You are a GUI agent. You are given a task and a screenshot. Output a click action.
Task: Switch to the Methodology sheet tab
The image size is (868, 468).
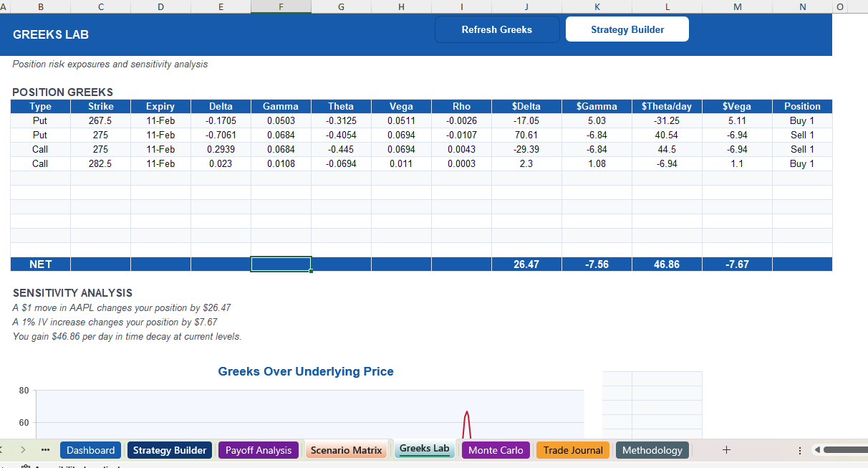652,449
